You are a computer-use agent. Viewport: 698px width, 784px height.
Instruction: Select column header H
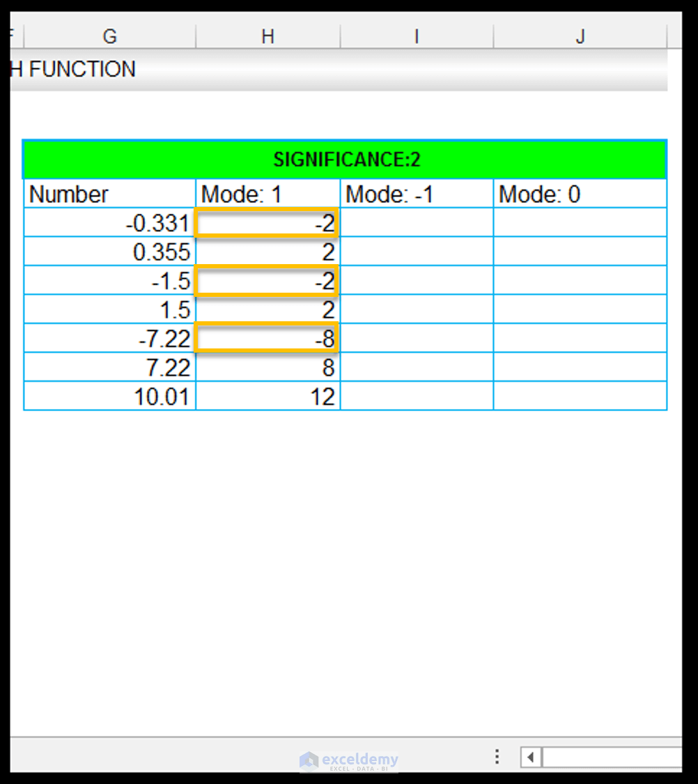coord(267,35)
